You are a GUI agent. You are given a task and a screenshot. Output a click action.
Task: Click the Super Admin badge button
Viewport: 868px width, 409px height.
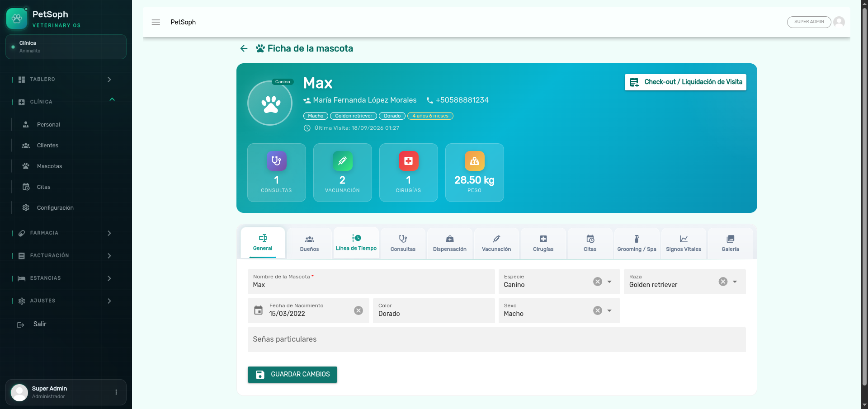click(809, 22)
